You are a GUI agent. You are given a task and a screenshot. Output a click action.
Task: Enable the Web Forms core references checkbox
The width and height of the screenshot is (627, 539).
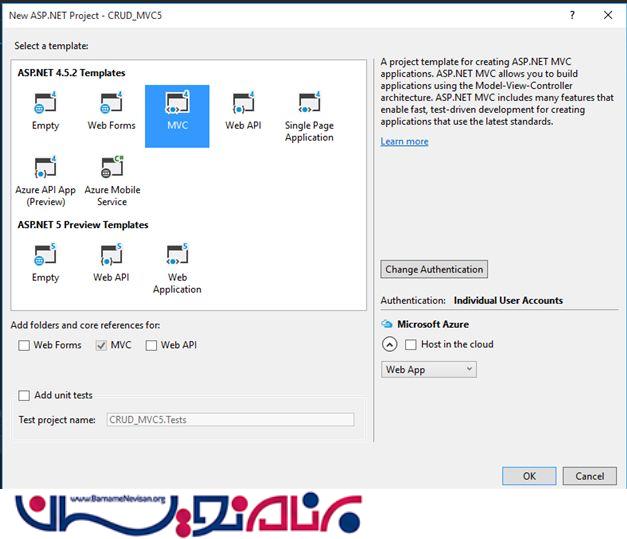[x=24, y=345]
